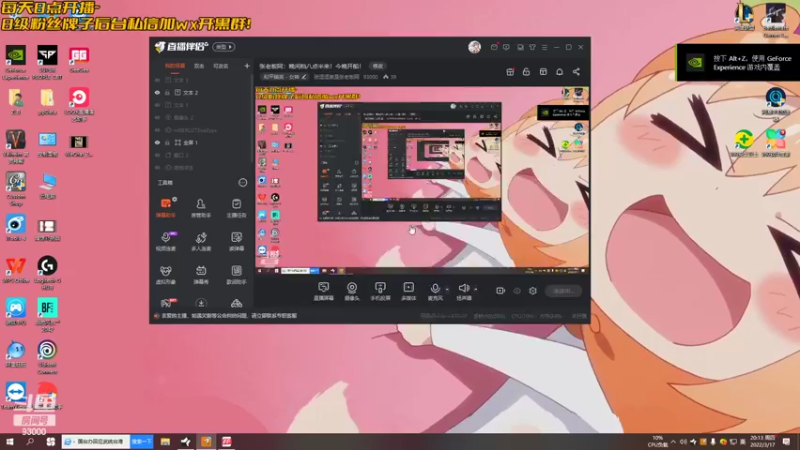Open the settings gear in the bottom bar
Image resolution: width=800 pixels, height=450 pixels.
coord(533,291)
